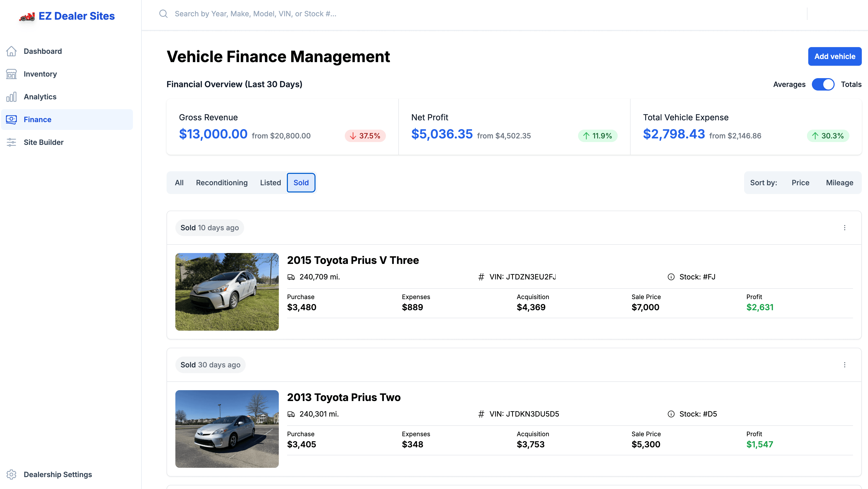The image size is (868, 489).
Task: Switch to the Reconditioning filter tab
Action: [x=222, y=182]
